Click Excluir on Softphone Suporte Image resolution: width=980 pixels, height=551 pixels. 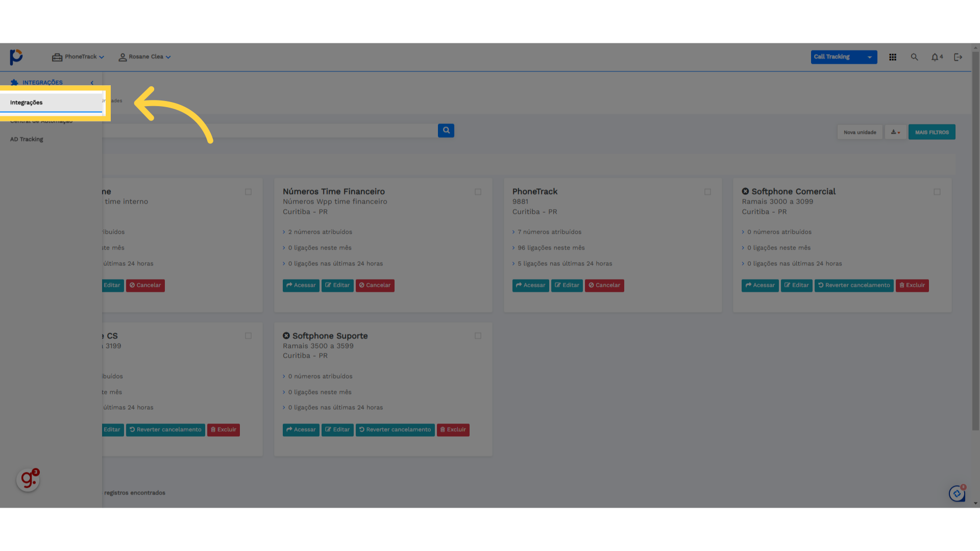[453, 430]
